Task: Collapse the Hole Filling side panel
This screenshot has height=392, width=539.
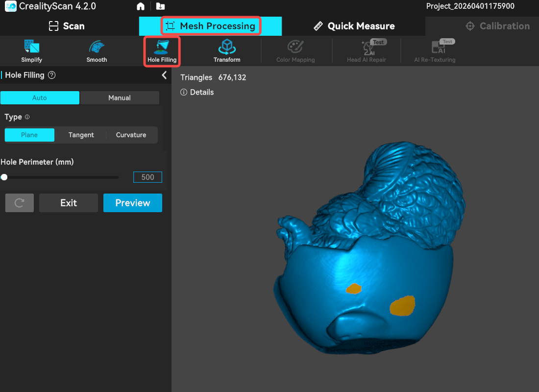Action: point(164,75)
